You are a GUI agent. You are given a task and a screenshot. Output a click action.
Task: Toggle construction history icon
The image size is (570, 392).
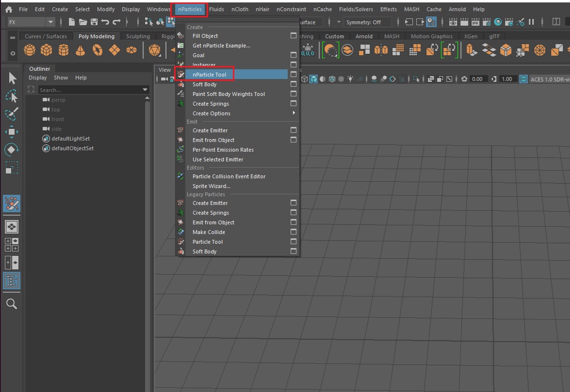pos(431,22)
